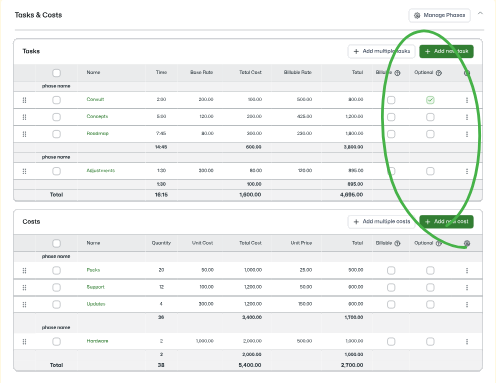Uncheck the Optional checkbox for Consult

430,100
